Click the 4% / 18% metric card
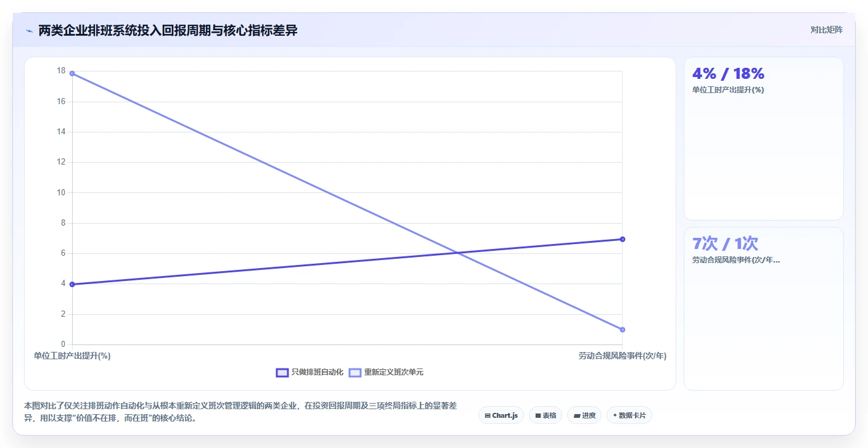Viewport: 868px width, 448px height. (x=763, y=139)
